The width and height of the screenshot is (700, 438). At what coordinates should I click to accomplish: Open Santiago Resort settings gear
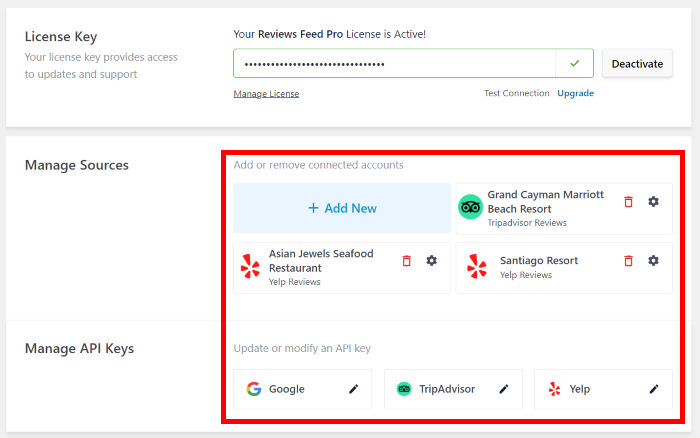pyautogui.click(x=653, y=261)
